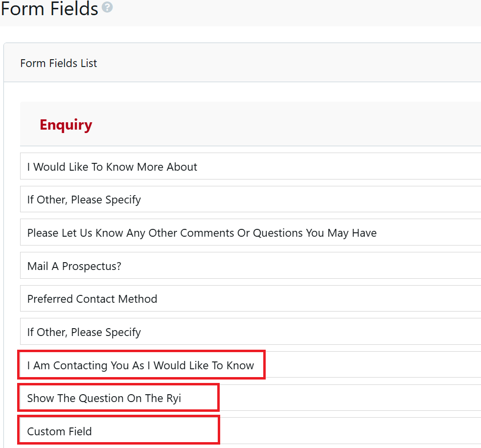
Task: Open the highlighted I Am Contacting You field
Action: (140, 365)
